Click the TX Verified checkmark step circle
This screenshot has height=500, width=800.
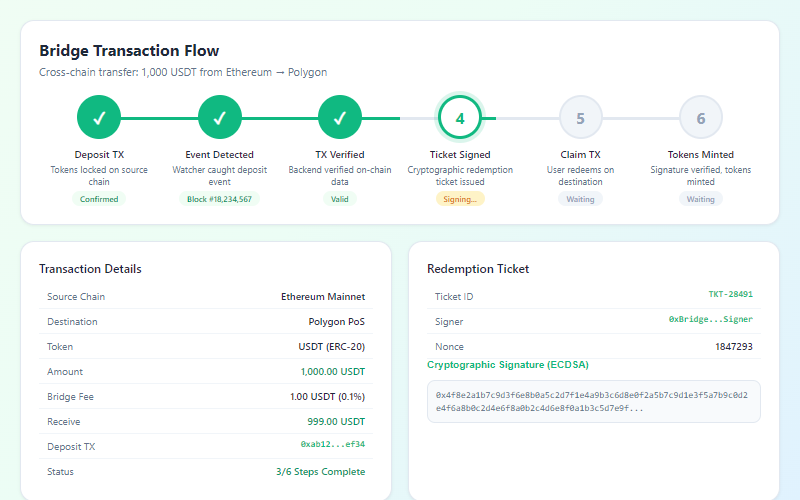(340, 117)
